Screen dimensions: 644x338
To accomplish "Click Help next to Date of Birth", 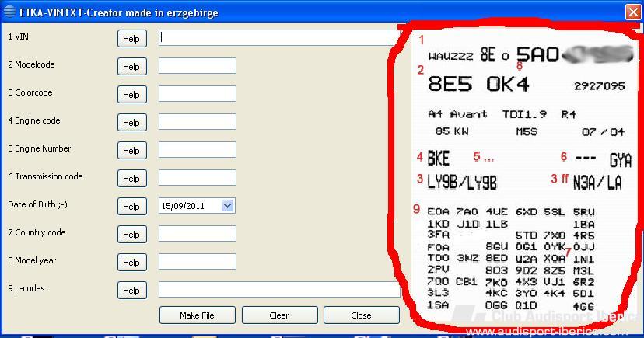I will pyautogui.click(x=132, y=207).
